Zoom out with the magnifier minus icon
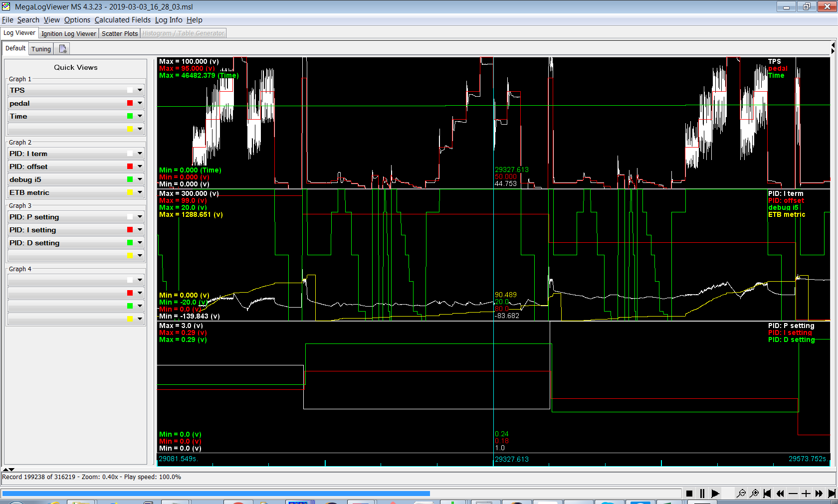 click(741, 494)
